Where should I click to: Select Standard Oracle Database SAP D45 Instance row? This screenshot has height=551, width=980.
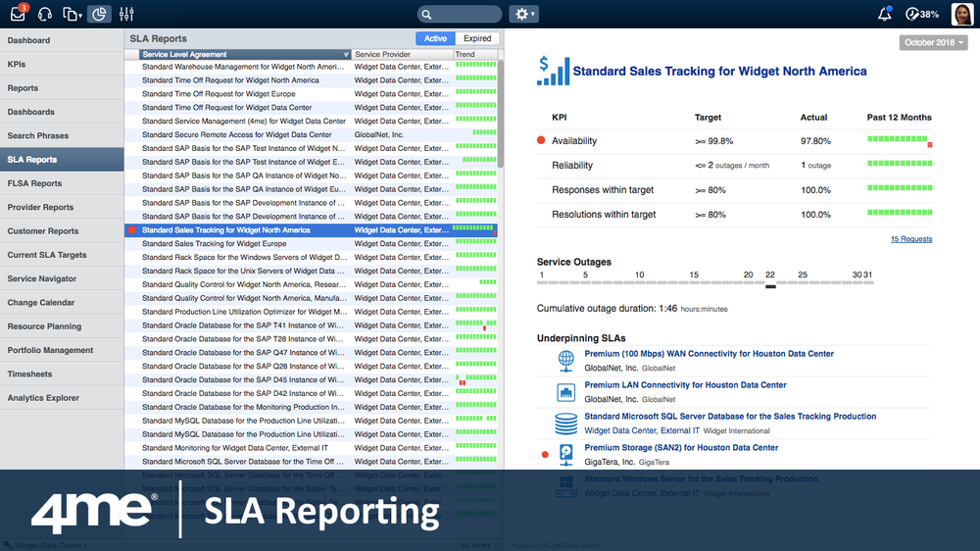311,379
